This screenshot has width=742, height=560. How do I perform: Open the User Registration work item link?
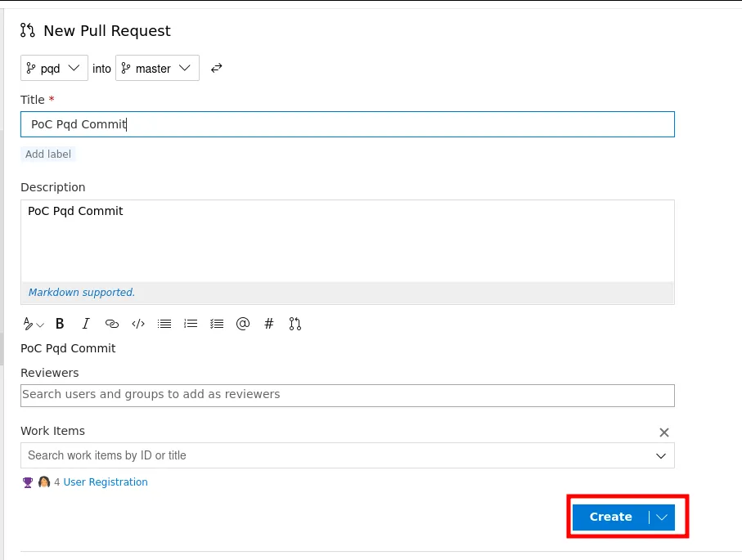tap(106, 482)
